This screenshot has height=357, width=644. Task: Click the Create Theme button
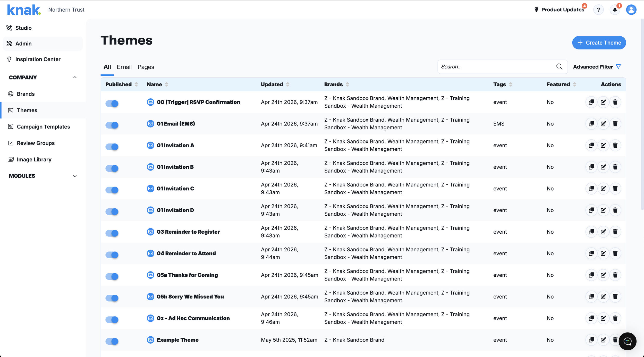(599, 43)
